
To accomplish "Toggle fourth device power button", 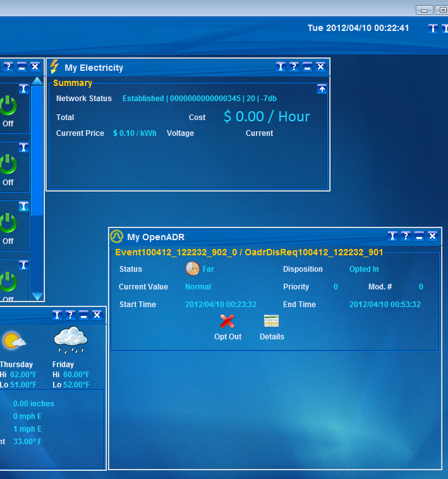I will (8, 282).
